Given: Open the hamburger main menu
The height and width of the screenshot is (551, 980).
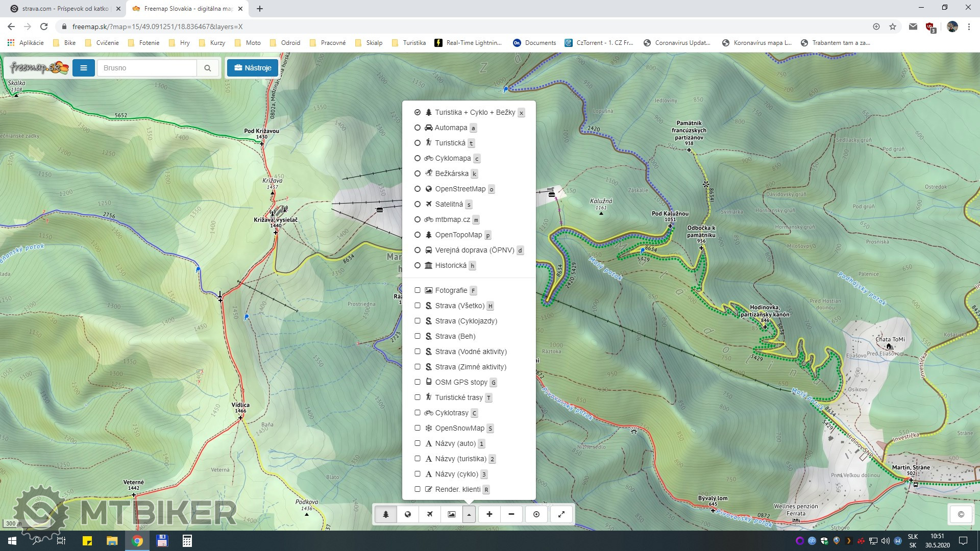Looking at the screenshot, I should point(84,68).
